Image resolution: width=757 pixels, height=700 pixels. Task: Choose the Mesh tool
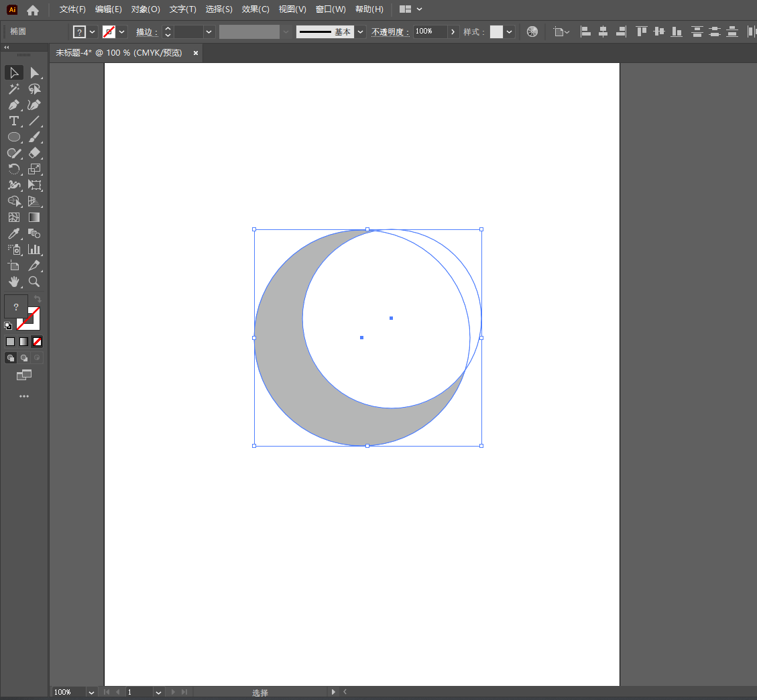[14, 217]
